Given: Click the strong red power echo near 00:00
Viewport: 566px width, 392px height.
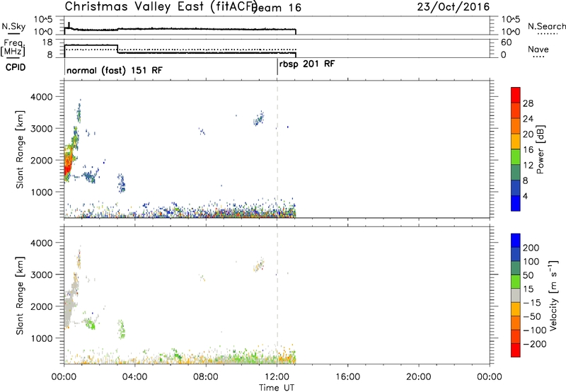Looking at the screenshot, I should coord(67,166).
